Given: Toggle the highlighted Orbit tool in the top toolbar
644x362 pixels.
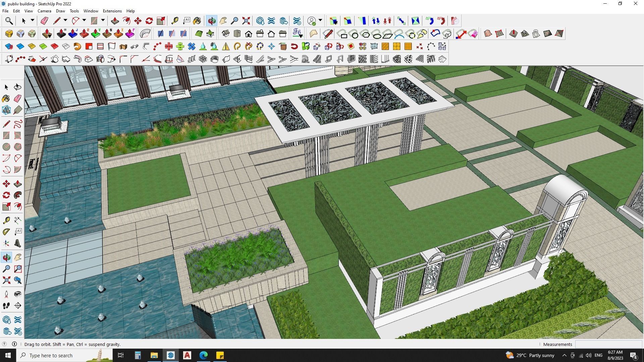Looking at the screenshot, I should click(212, 21).
